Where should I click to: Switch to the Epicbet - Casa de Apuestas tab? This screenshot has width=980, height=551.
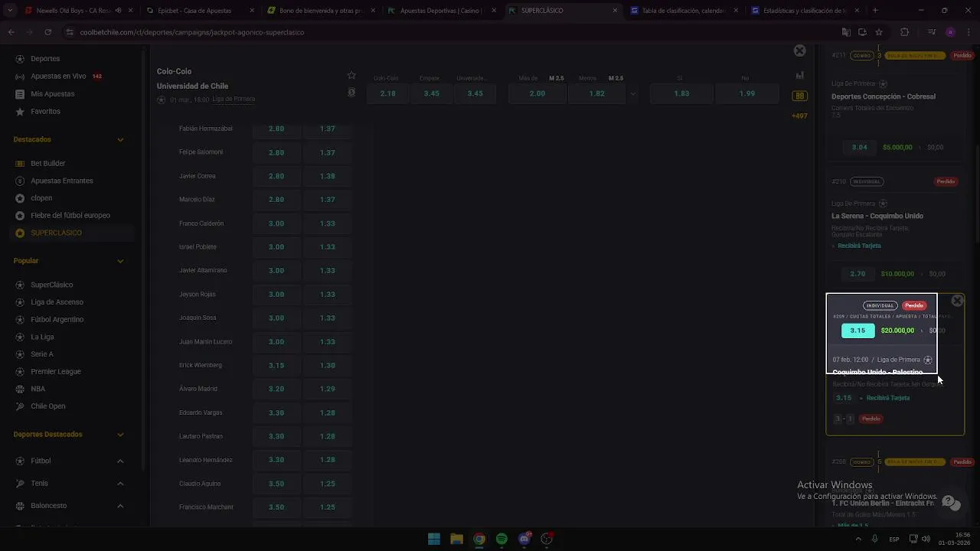point(194,11)
